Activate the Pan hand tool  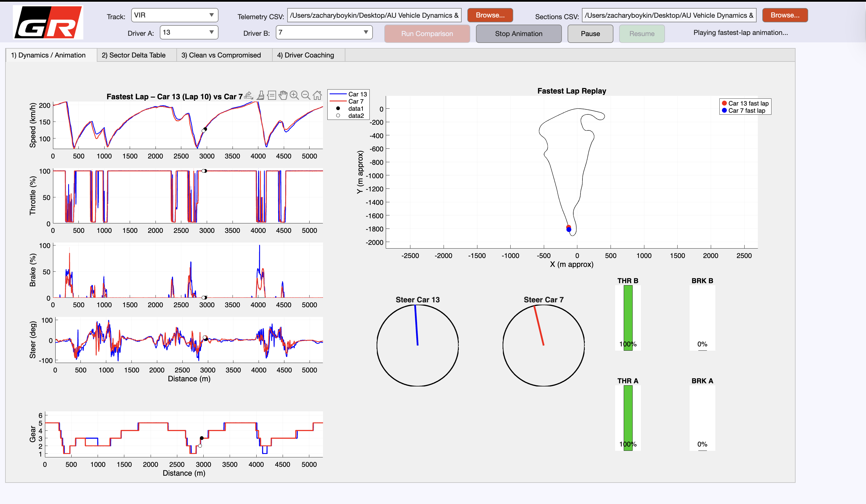click(x=283, y=96)
